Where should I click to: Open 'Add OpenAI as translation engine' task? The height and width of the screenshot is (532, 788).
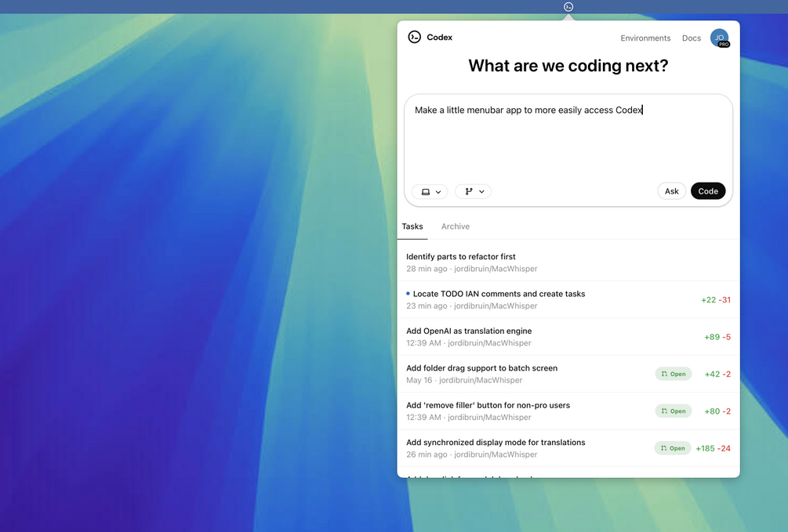point(568,337)
